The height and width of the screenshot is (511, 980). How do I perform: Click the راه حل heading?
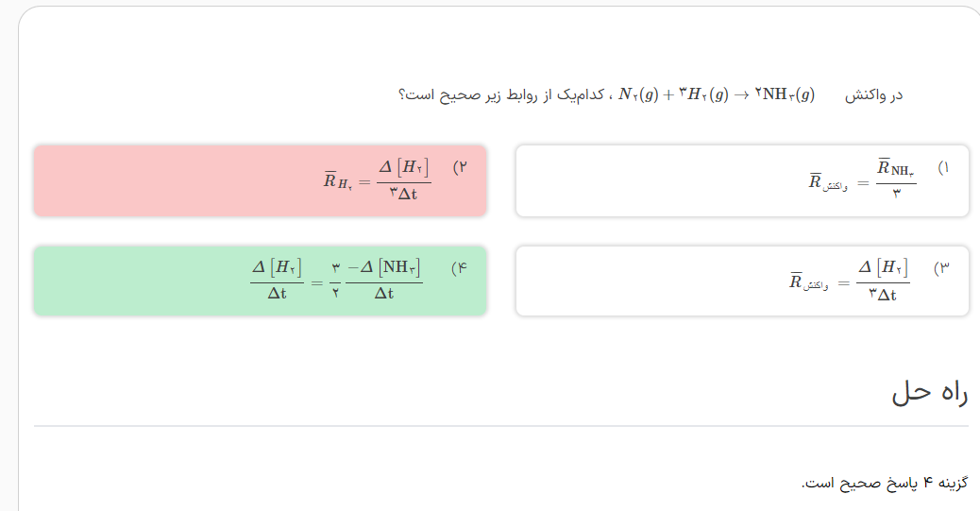[929, 393]
